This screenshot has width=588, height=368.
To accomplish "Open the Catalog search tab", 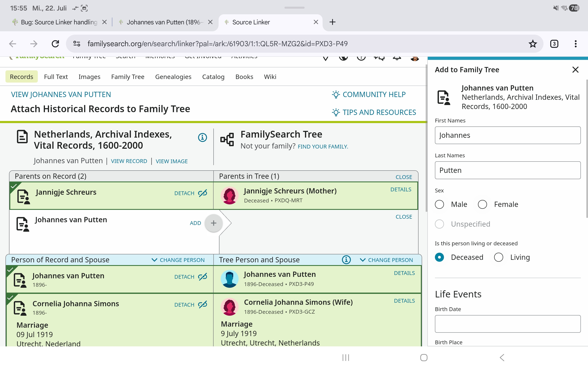I will pos(213,77).
